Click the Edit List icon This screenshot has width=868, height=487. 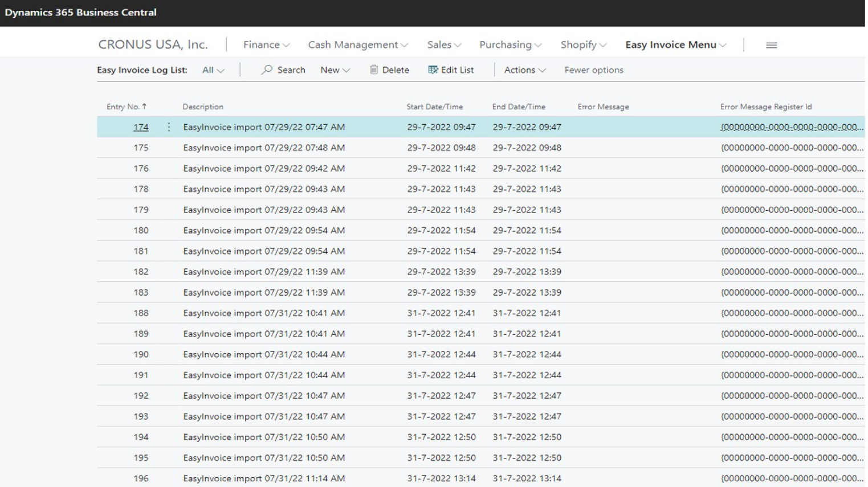pyautogui.click(x=433, y=70)
